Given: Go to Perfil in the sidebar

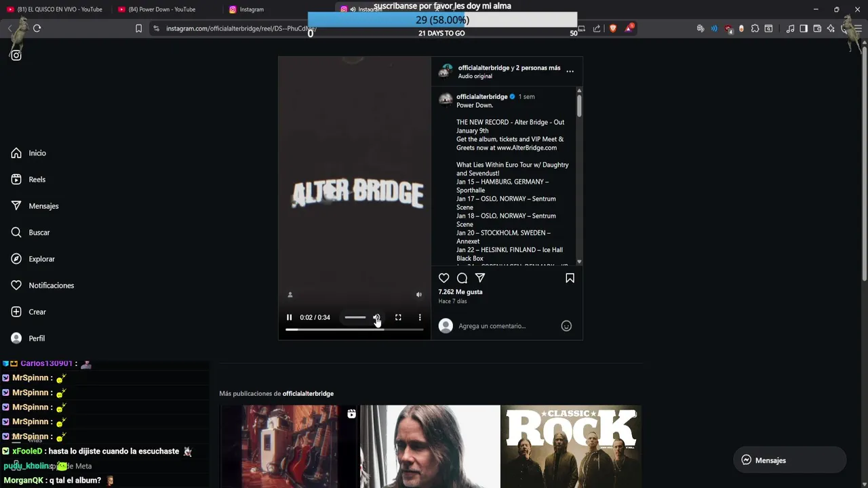Looking at the screenshot, I should (28, 338).
